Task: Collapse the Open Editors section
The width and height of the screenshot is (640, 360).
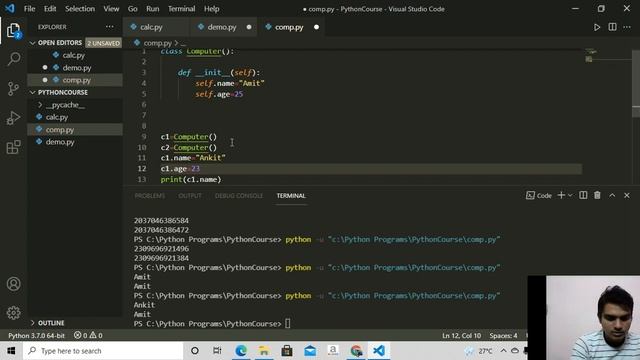Action: pyautogui.click(x=33, y=43)
